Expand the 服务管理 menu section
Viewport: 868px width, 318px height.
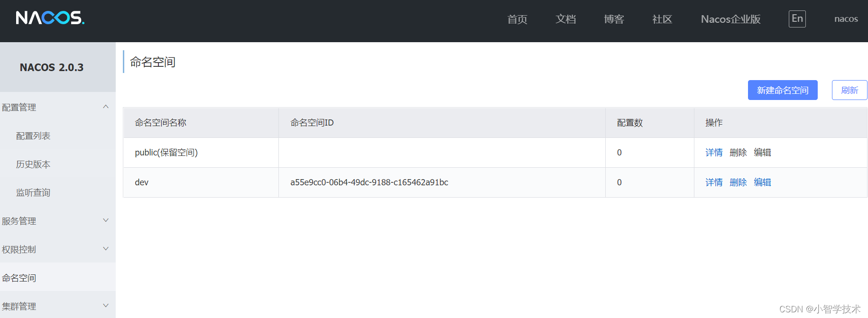pos(58,221)
